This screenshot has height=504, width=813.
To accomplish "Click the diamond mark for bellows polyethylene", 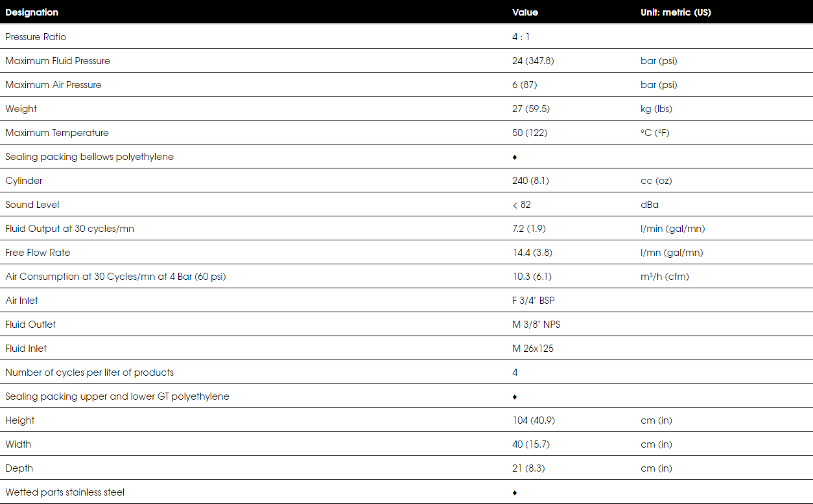I will [x=515, y=157].
